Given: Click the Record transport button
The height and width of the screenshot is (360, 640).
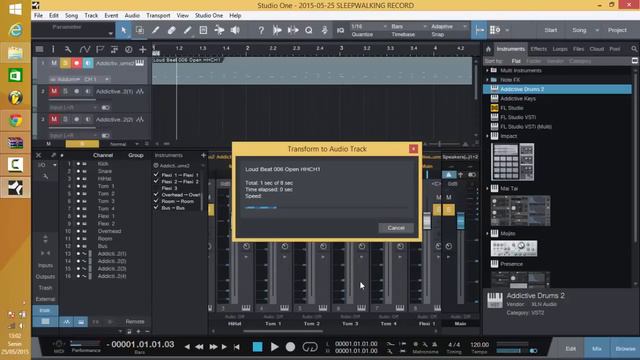Looking at the screenshot, I should [290, 347].
